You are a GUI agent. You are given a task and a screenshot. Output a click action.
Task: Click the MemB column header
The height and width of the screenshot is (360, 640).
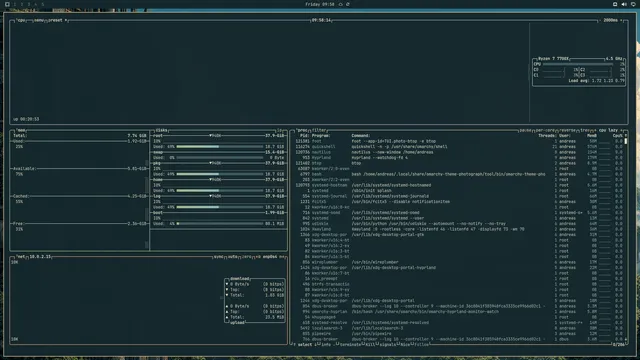(591, 136)
